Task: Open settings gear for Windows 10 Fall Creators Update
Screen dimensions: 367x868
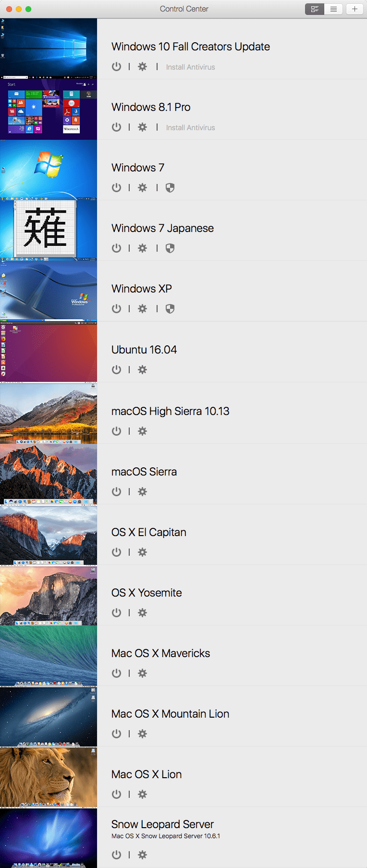Action: 142,67
